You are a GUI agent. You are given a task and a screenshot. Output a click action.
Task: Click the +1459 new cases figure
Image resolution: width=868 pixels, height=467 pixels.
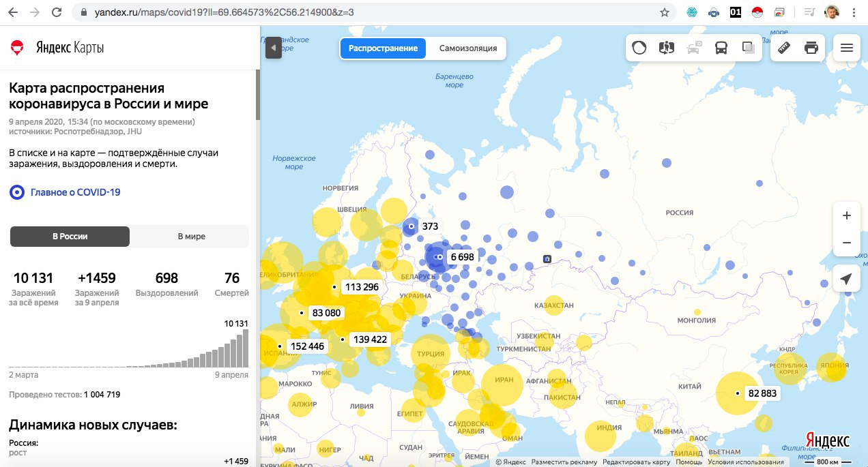(x=97, y=277)
